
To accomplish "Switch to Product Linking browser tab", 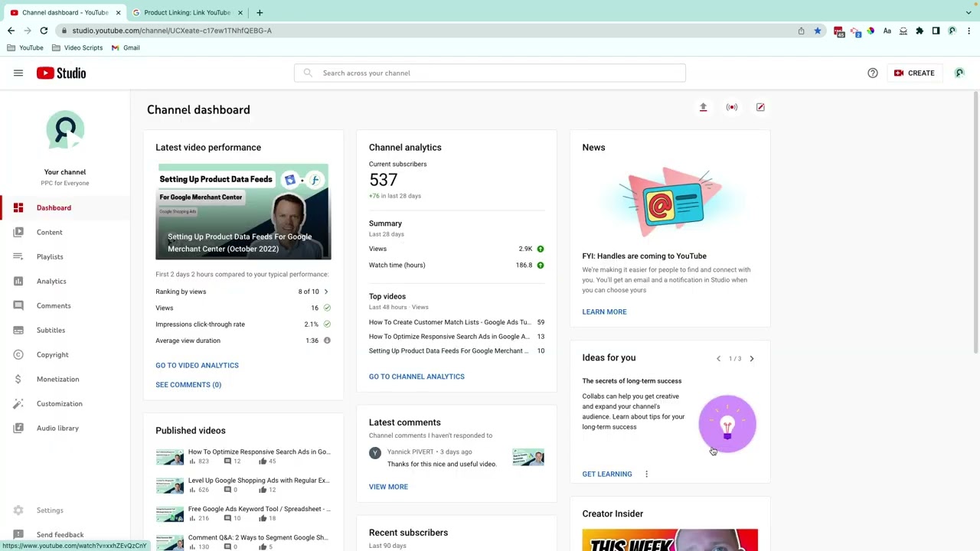I will click(x=187, y=12).
